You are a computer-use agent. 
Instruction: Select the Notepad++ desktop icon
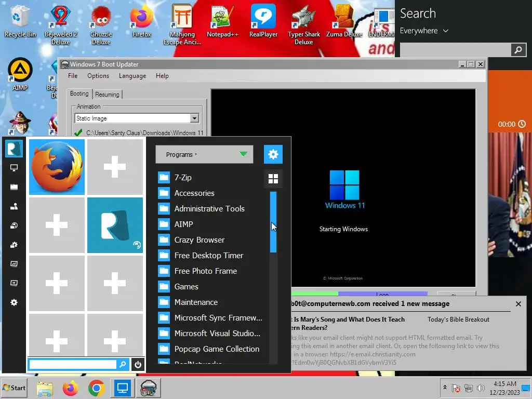pyautogui.click(x=222, y=21)
